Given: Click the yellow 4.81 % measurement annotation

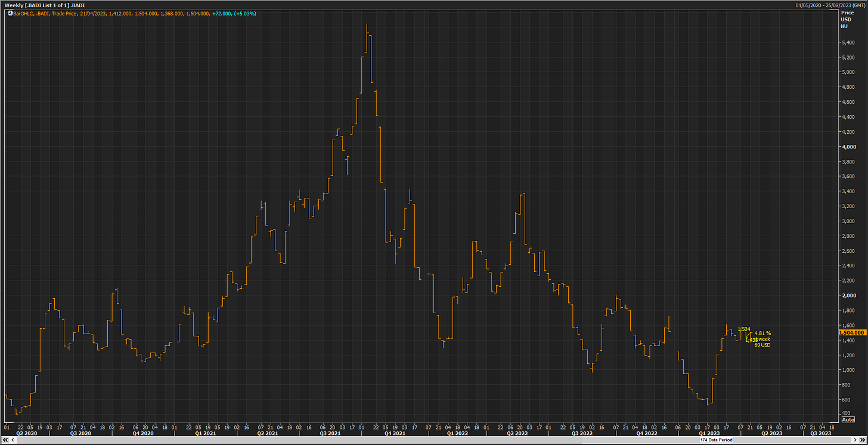Looking at the screenshot, I should coord(762,333).
